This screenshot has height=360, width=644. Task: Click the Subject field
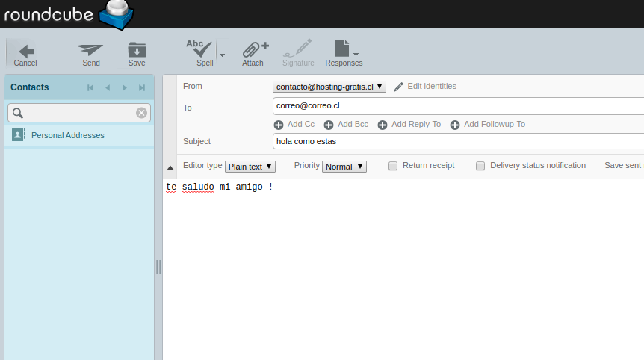click(x=459, y=141)
